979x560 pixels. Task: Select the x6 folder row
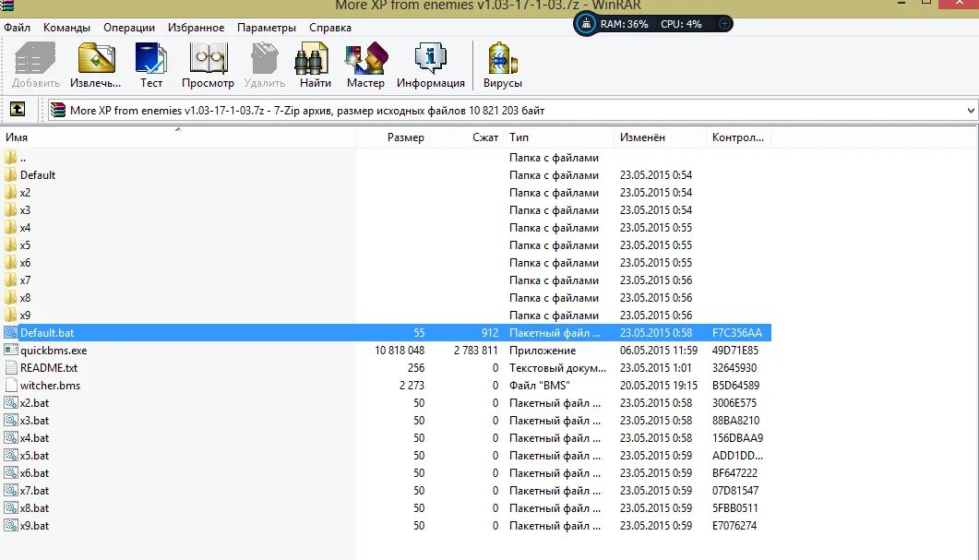click(386, 263)
